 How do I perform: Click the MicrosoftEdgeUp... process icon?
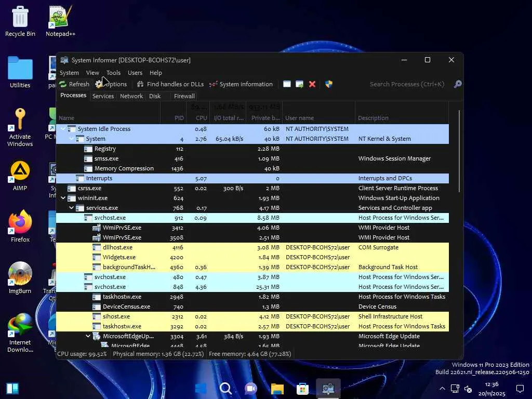click(x=97, y=336)
